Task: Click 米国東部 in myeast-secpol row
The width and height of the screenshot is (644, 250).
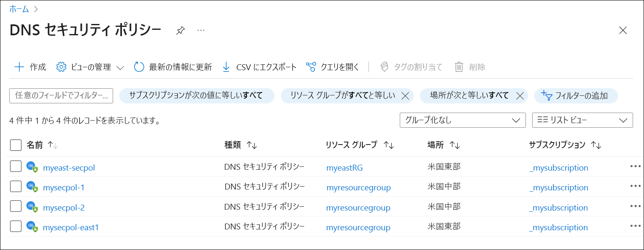Action: pos(444,167)
